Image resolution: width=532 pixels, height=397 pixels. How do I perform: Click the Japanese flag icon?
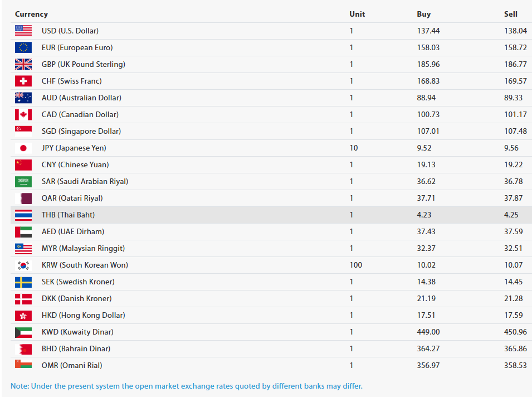point(23,148)
